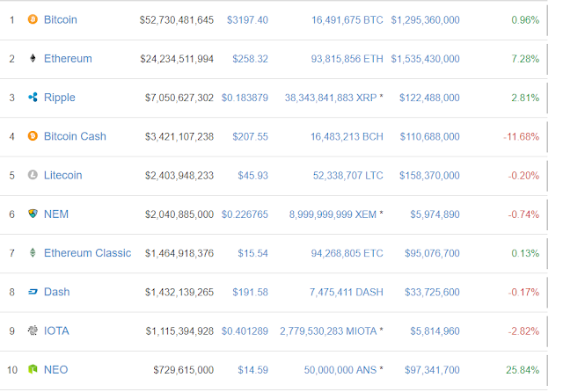
Task: Click the Dash logo icon
Action: click(33, 292)
